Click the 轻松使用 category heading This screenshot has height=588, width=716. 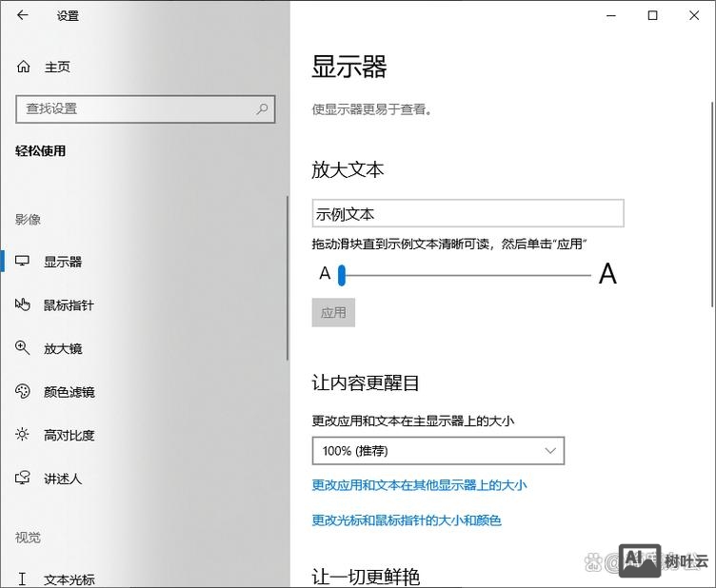[x=40, y=150]
